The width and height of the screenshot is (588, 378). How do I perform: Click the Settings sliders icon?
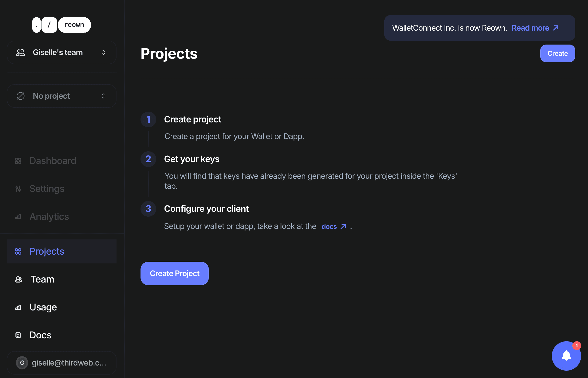18,189
